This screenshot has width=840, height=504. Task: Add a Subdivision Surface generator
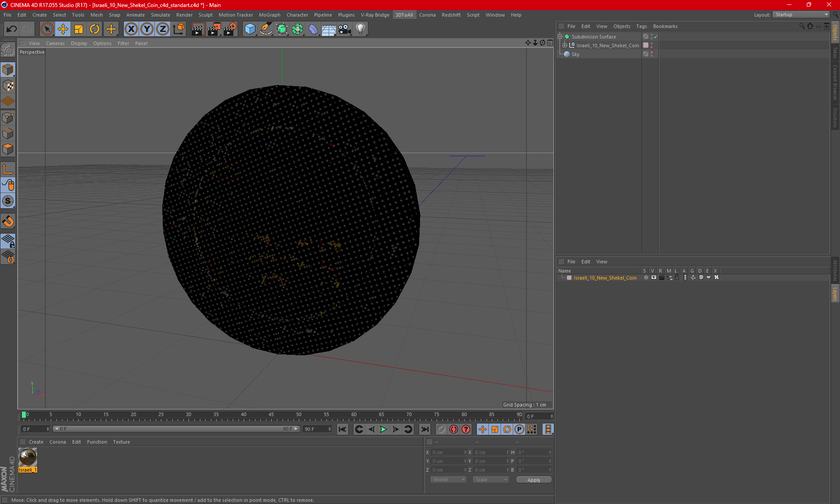coord(282,29)
